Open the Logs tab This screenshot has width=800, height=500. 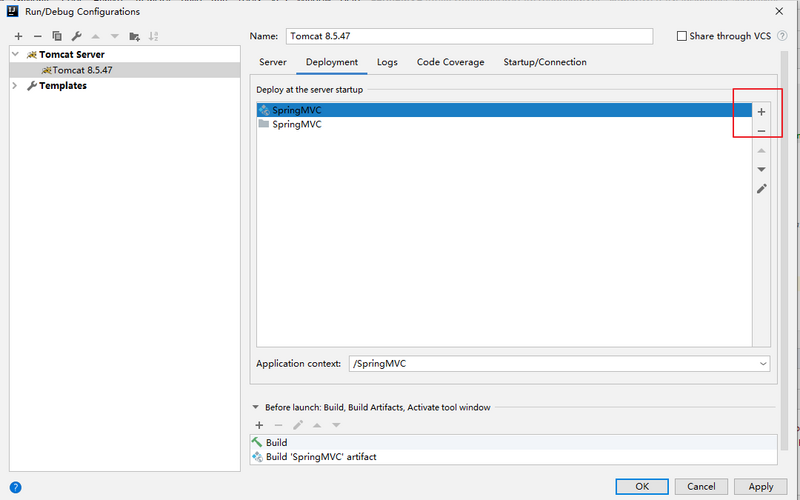pyautogui.click(x=387, y=62)
